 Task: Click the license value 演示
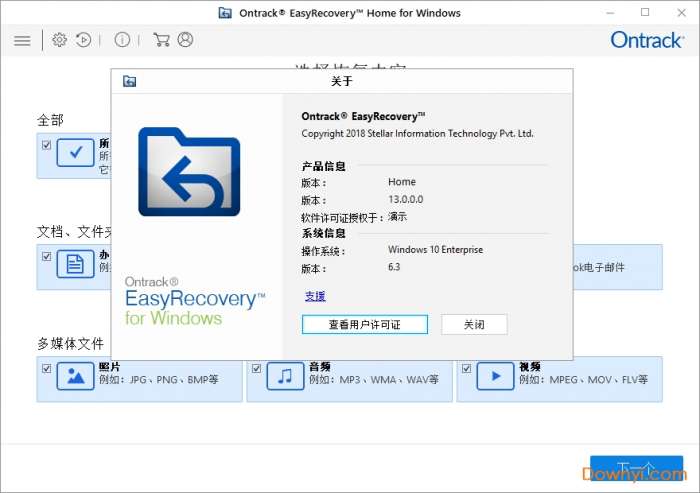click(397, 217)
